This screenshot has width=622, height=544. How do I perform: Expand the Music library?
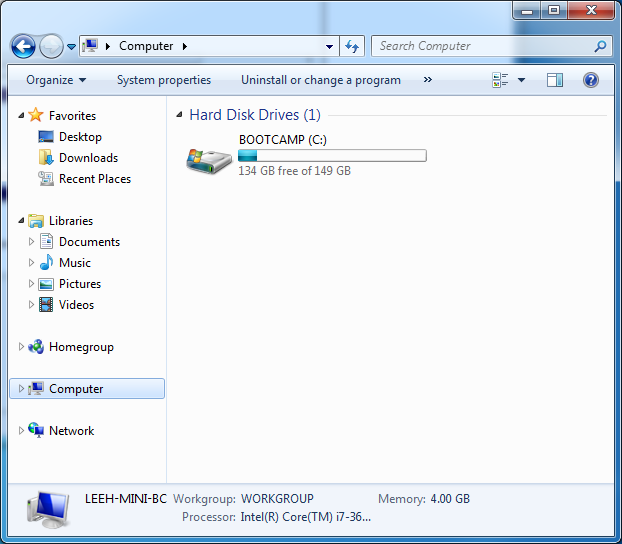point(31,263)
